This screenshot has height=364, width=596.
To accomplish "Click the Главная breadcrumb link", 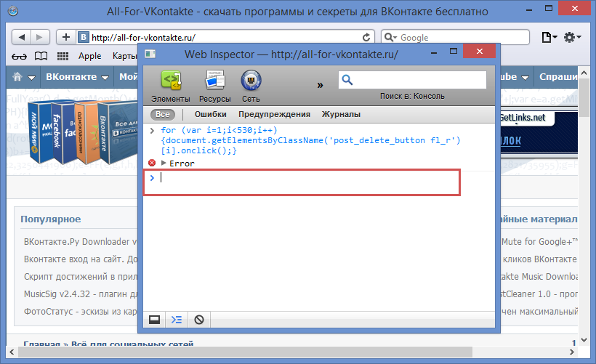I will pos(42,344).
